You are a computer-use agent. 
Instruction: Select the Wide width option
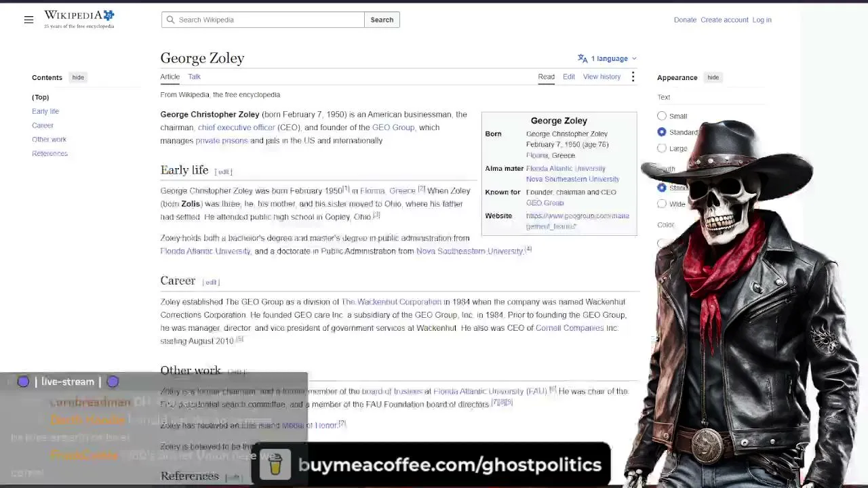(x=662, y=204)
